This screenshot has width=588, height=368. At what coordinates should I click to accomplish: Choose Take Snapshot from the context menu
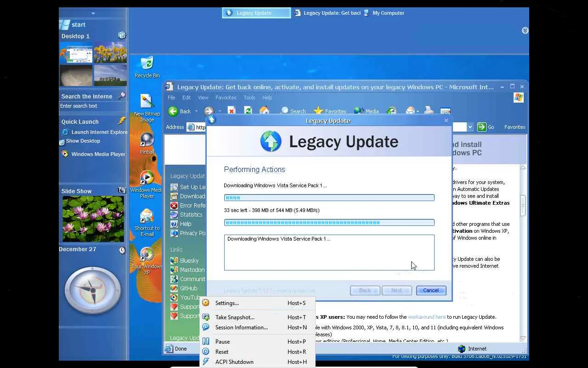pos(258,317)
